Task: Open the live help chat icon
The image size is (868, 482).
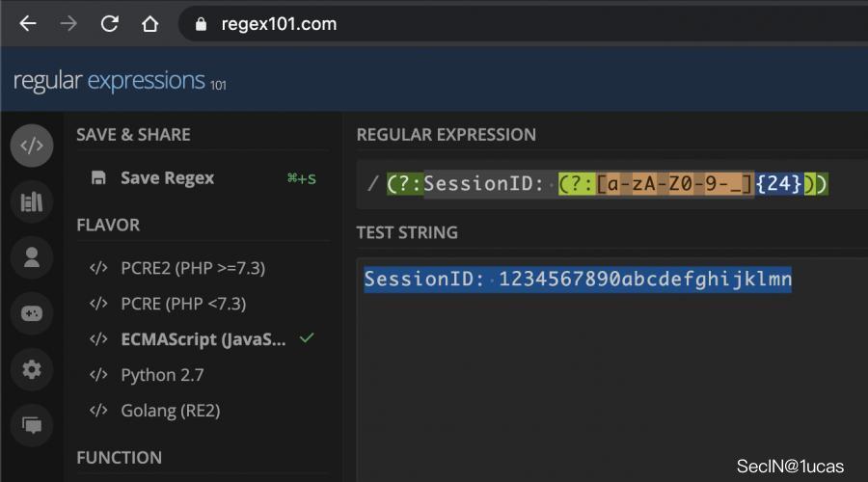Action: [x=32, y=424]
